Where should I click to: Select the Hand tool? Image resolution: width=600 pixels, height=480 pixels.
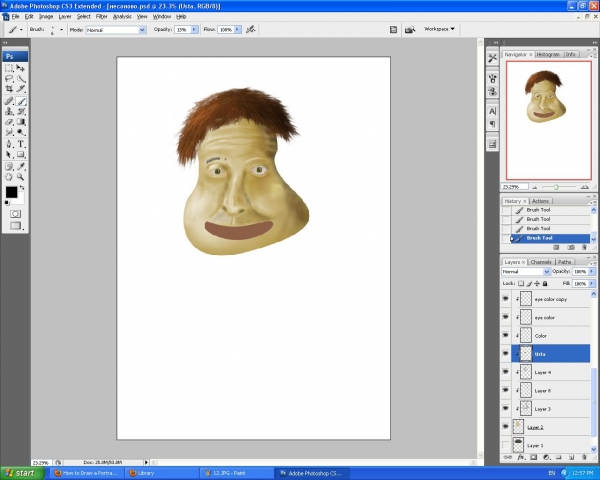[9, 177]
